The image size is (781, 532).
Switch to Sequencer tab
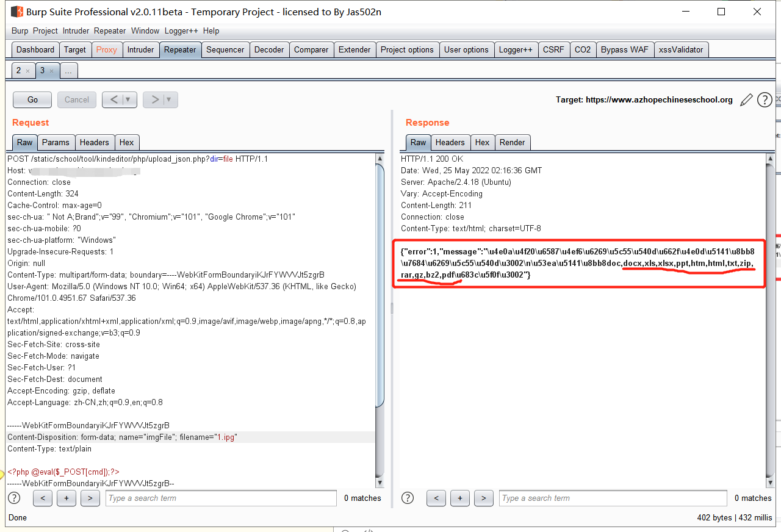(225, 50)
